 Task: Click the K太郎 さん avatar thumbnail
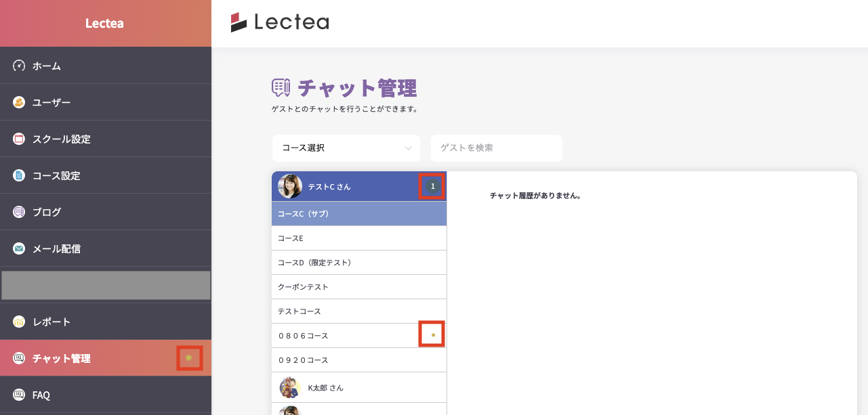click(291, 388)
